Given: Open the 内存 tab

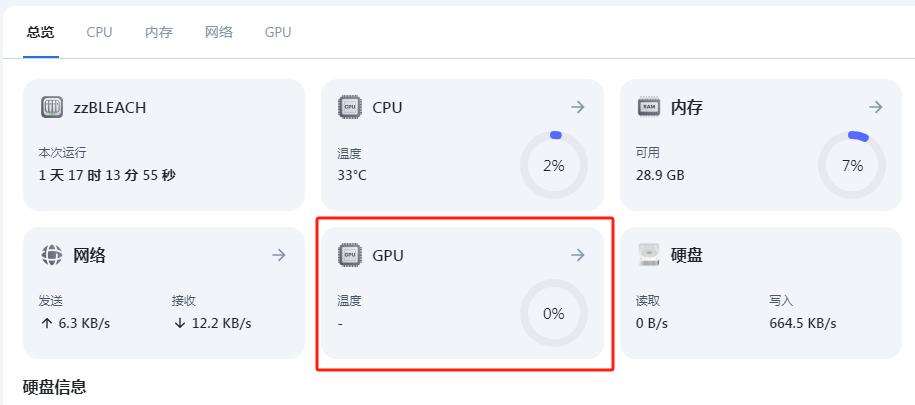Looking at the screenshot, I should pos(159,32).
